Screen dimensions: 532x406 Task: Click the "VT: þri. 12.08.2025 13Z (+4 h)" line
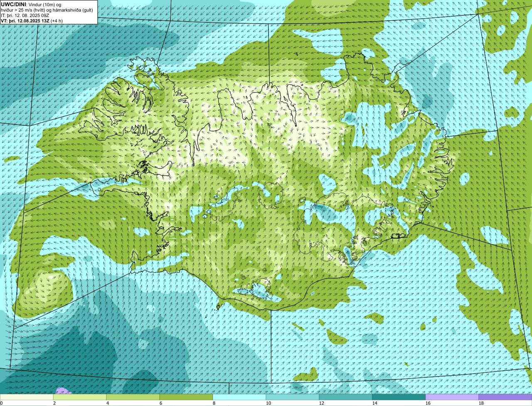pos(32,21)
